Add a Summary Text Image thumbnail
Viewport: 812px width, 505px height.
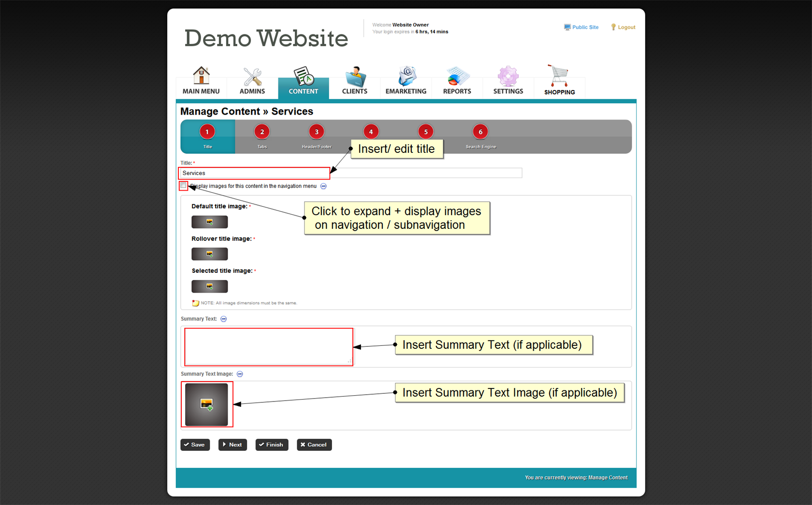pyautogui.click(x=206, y=404)
